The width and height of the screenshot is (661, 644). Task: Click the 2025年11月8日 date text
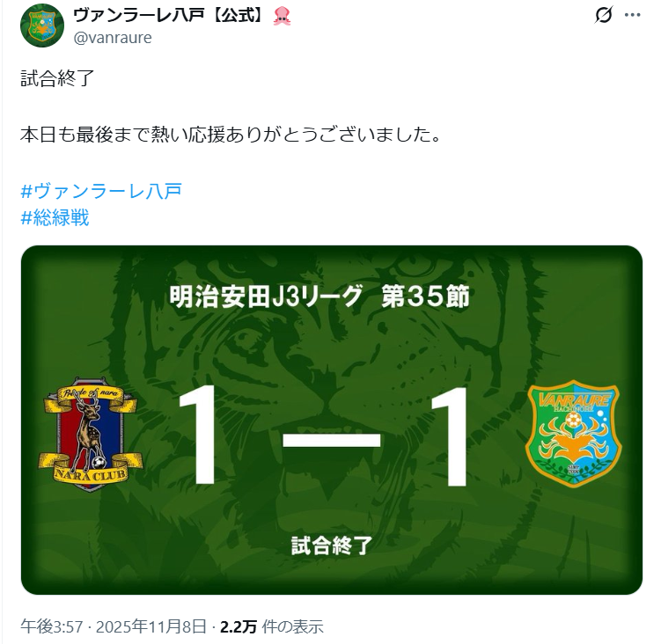(x=151, y=626)
